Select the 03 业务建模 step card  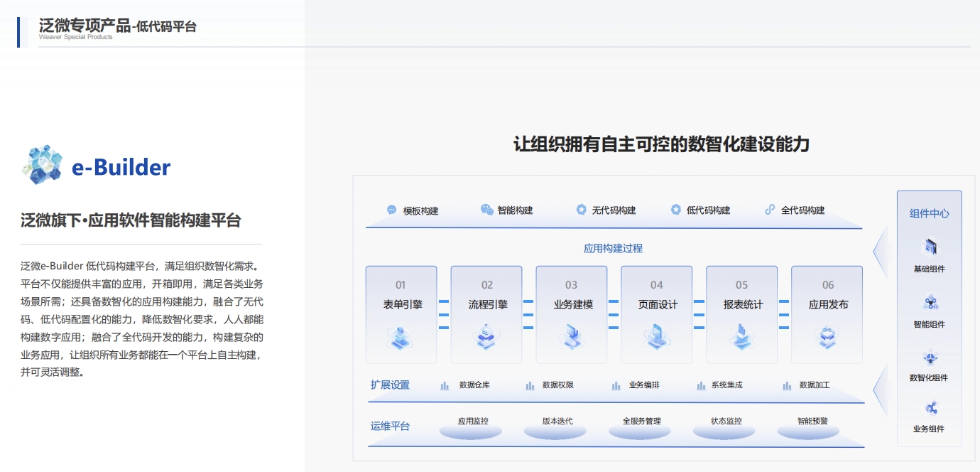pos(571,314)
